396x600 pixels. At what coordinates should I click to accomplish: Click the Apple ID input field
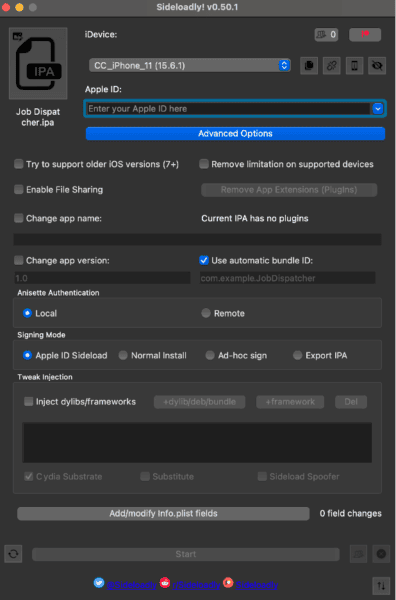[228, 109]
